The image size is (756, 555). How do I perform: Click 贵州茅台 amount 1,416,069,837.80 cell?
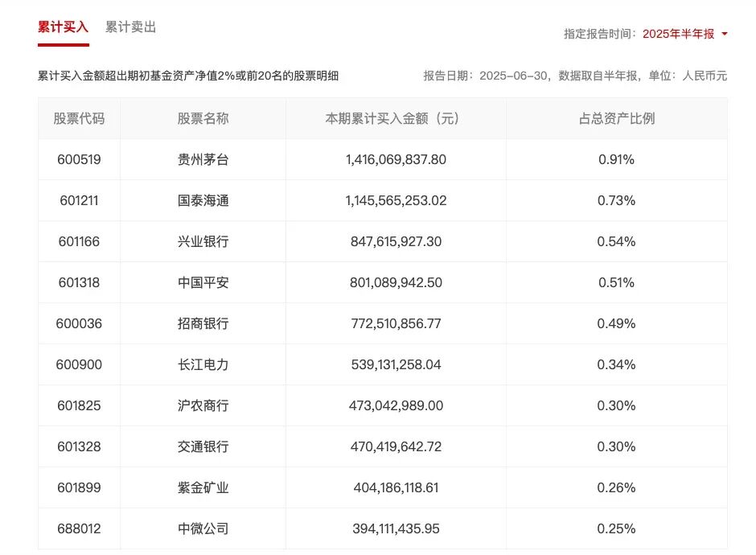(396, 159)
